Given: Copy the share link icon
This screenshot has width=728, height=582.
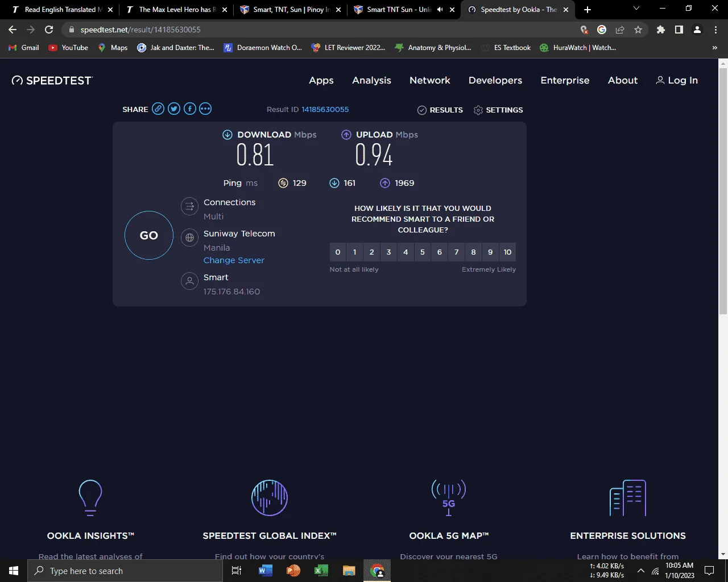Looking at the screenshot, I should (x=158, y=109).
